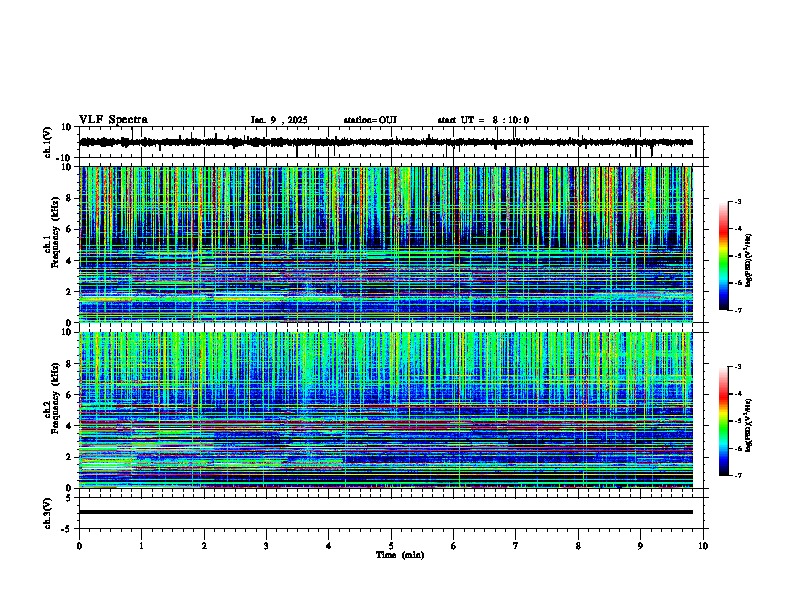Click inside the ch.2 spectrogram panel
This screenshot has width=792, height=612.
click(386, 410)
